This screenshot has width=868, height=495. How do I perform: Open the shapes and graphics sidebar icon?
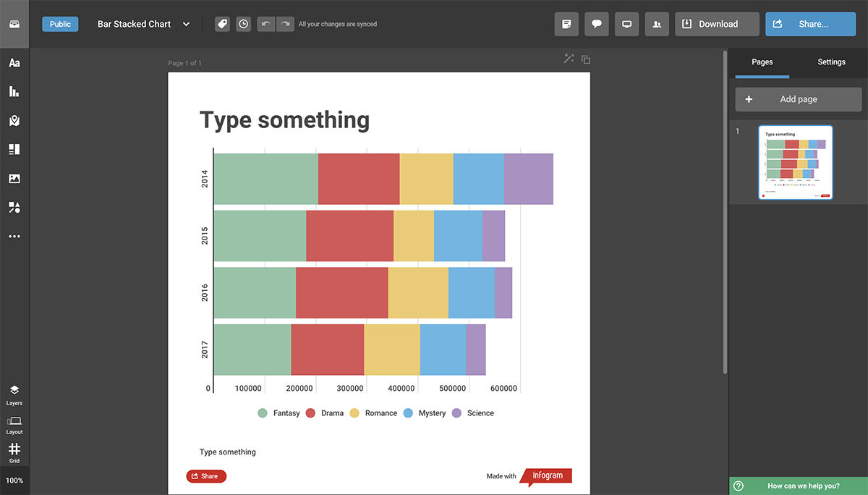pos(14,208)
